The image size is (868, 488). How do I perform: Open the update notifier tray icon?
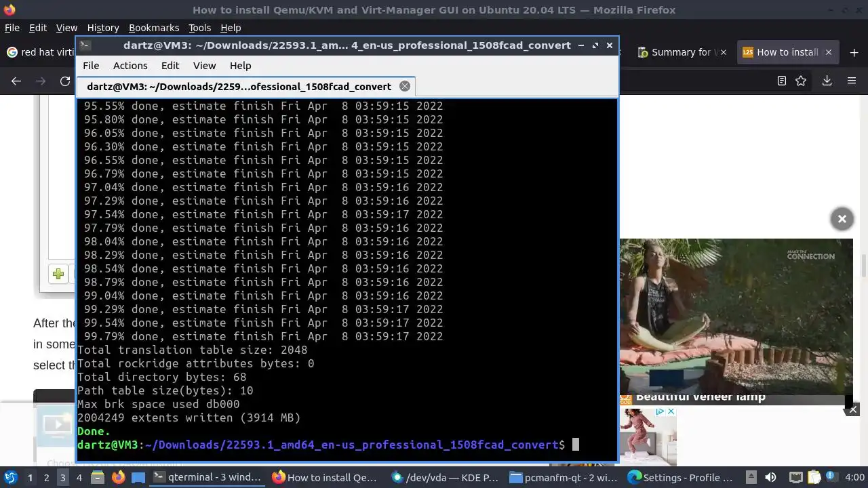pyautogui.click(x=831, y=478)
